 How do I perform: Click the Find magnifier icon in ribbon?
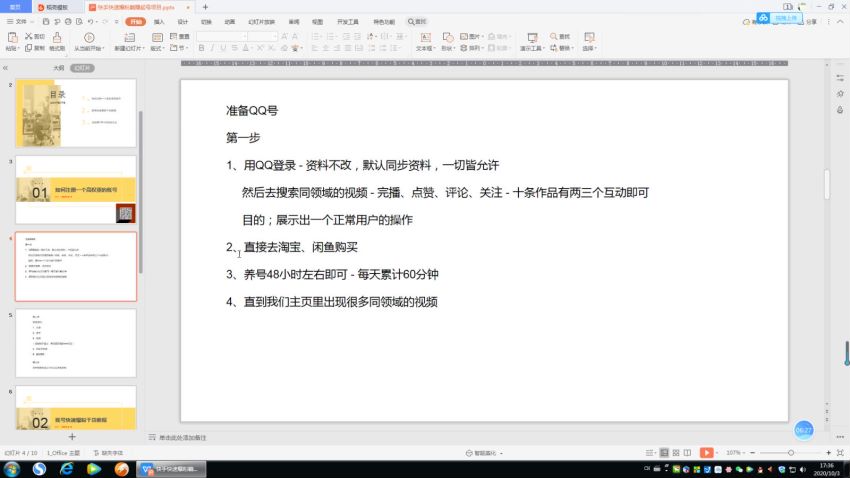(553, 36)
